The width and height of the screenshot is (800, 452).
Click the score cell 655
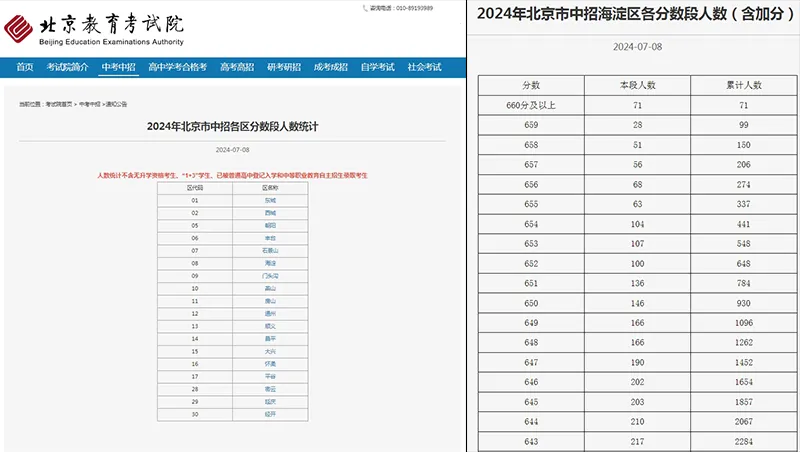tap(531, 204)
